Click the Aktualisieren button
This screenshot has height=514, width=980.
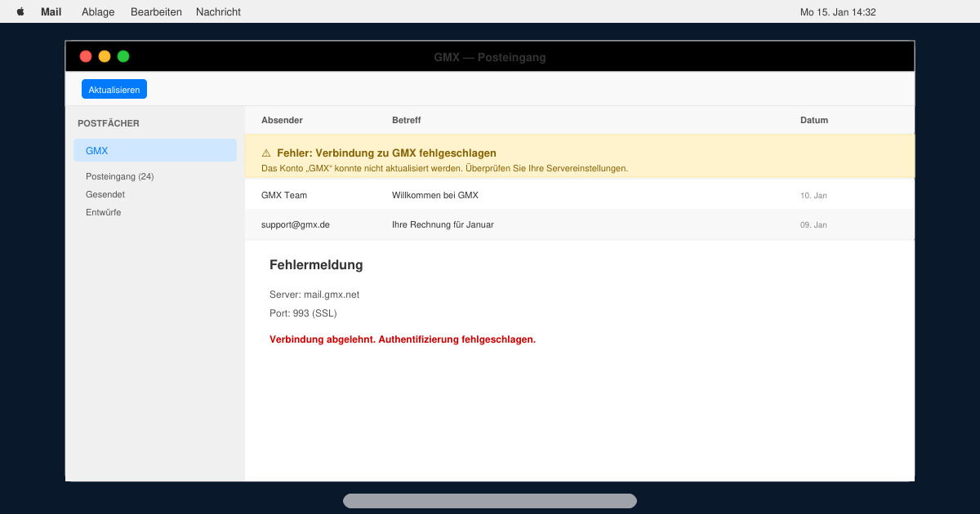(114, 90)
